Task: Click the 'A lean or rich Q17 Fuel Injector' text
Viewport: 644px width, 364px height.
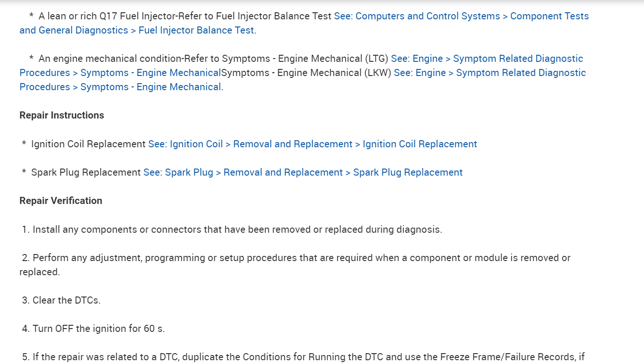Action: [108, 16]
